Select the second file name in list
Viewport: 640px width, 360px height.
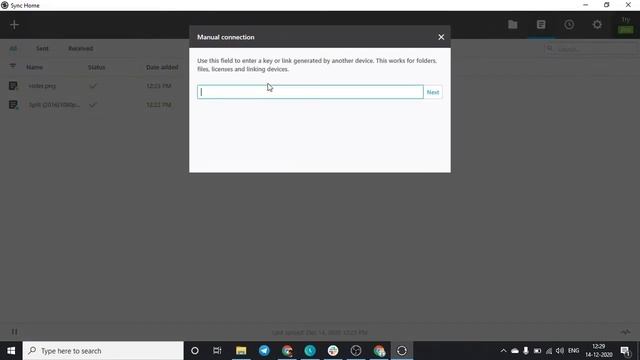pyautogui.click(x=54, y=105)
